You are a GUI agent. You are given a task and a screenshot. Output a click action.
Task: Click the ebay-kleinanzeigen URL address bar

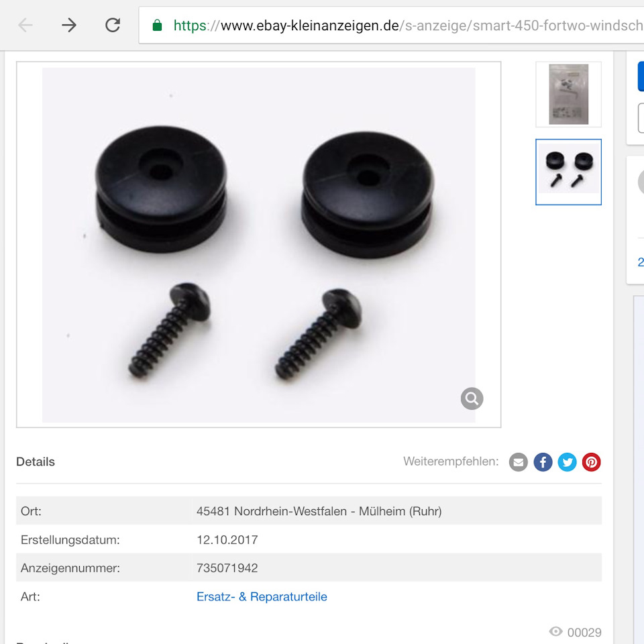coord(391,25)
